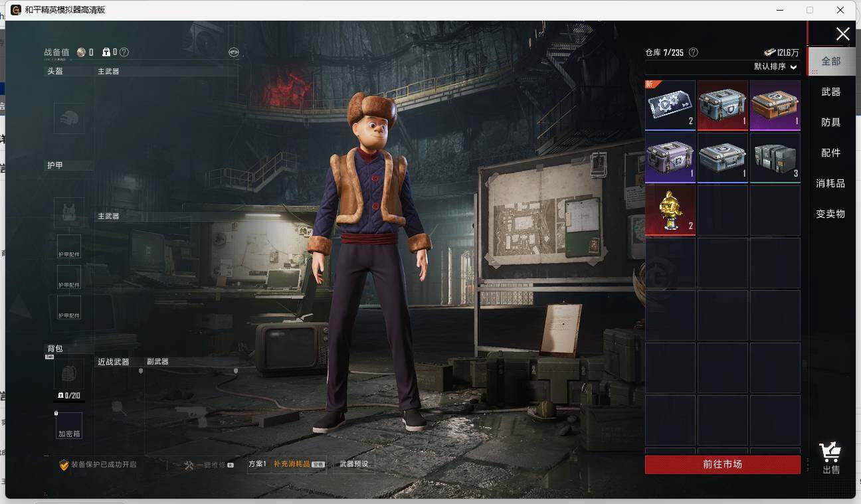Click the 补充消耗品 button

tap(299, 464)
